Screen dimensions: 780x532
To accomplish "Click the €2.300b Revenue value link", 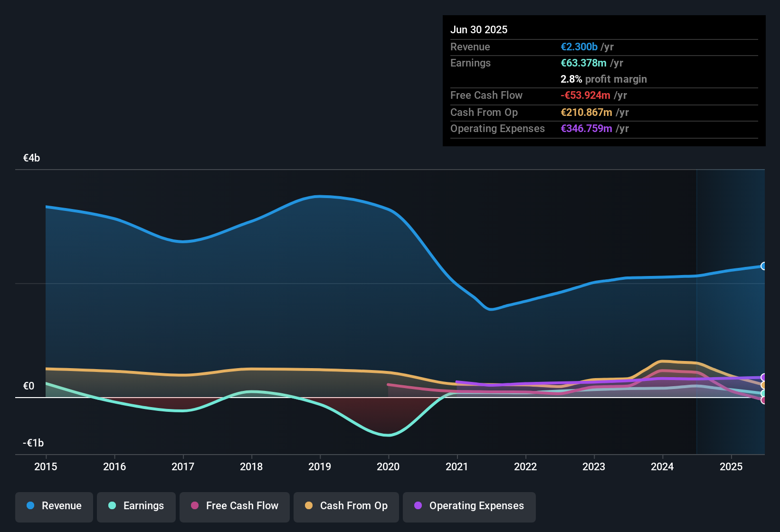I will coord(579,47).
